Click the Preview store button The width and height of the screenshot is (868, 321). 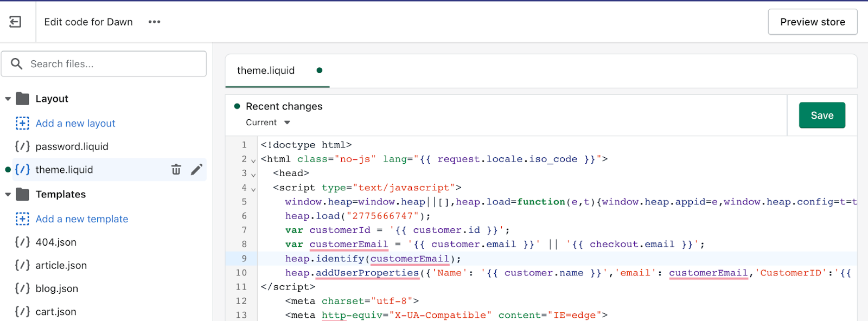[813, 22]
